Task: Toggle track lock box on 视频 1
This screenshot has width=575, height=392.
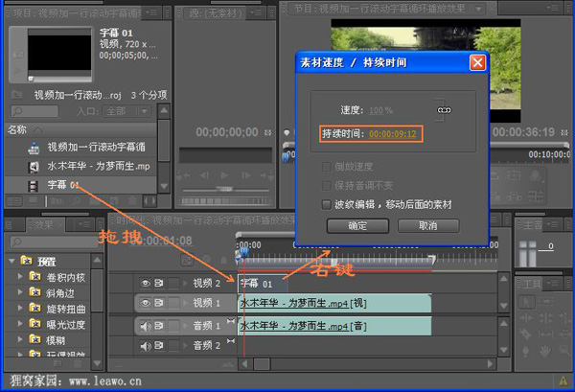Action: (173, 303)
